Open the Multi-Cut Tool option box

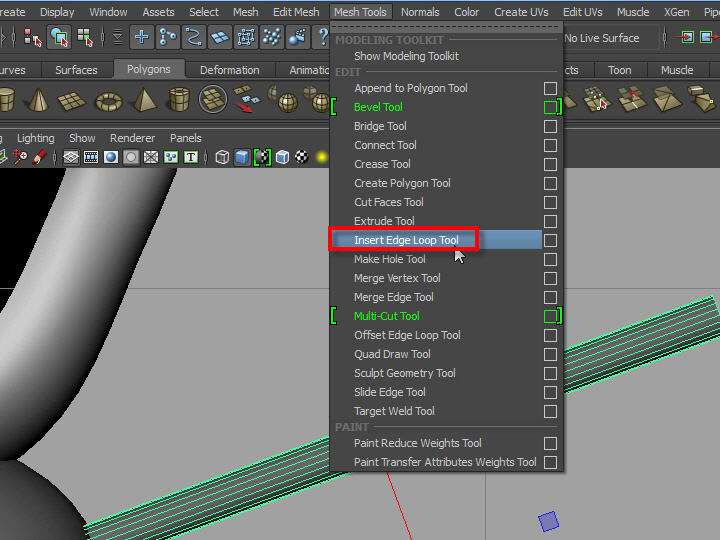(x=550, y=316)
